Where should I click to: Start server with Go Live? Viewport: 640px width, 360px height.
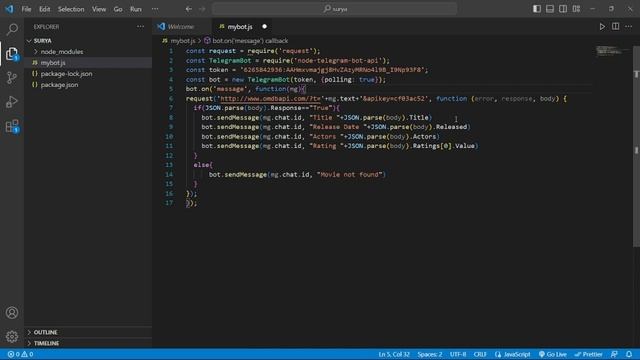click(553, 354)
